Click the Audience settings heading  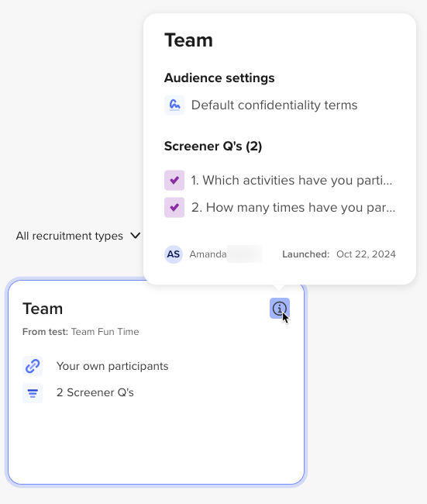click(x=219, y=78)
